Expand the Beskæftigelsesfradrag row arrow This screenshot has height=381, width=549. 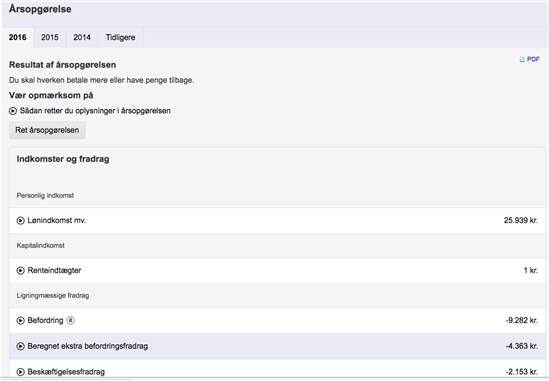pyautogui.click(x=21, y=372)
